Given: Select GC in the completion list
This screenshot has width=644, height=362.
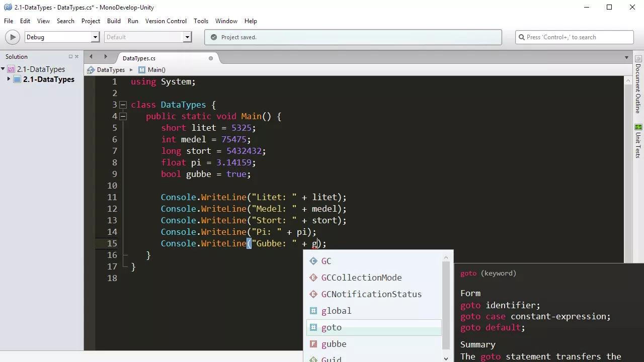Looking at the screenshot, I should (x=374, y=261).
